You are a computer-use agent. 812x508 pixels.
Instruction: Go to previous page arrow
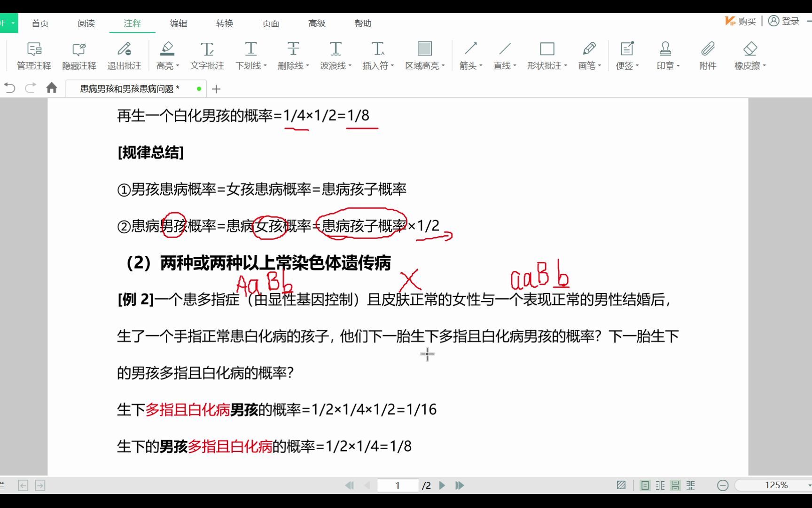[367, 485]
